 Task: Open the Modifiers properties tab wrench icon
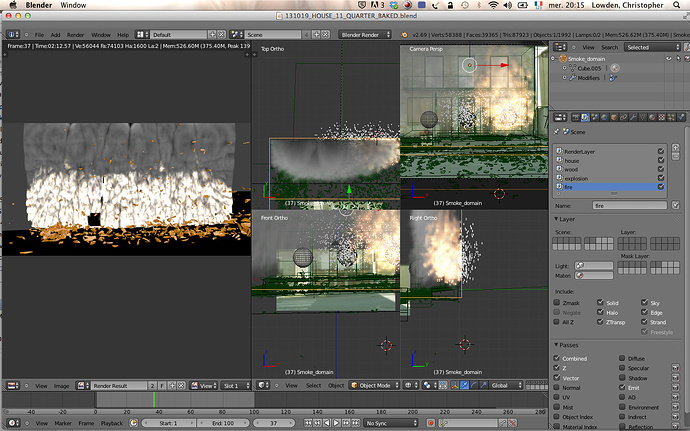(633, 117)
